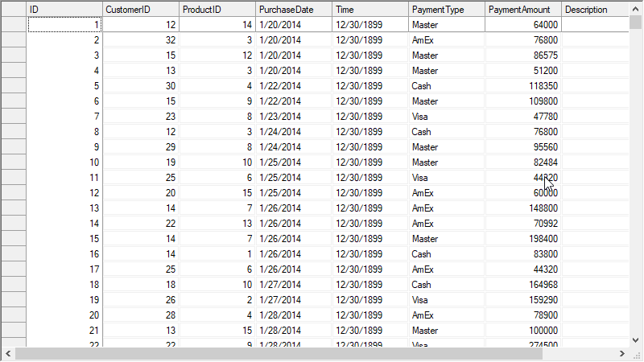Screen dimensions: 644x362
Task: Click the ProductID column header
Action: [x=217, y=10]
